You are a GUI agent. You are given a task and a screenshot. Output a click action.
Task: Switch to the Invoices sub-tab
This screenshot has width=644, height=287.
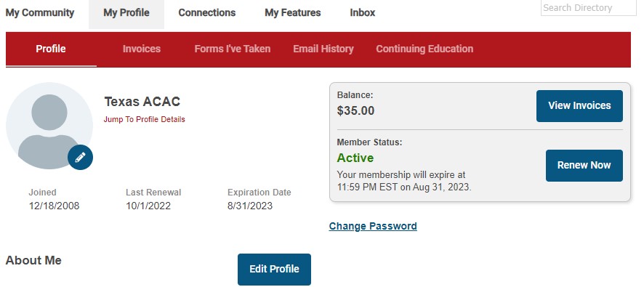pos(142,49)
